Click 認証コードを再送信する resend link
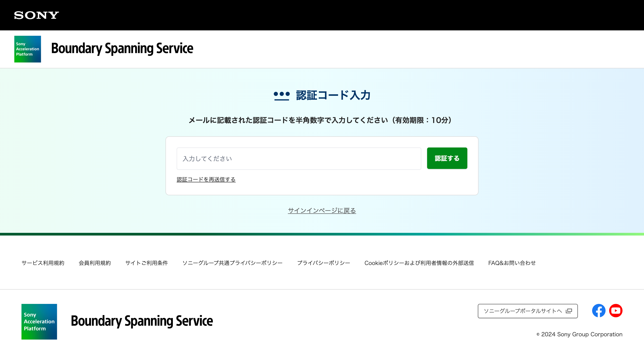Image resolution: width=644 pixels, height=362 pixels. click(206, 179)
